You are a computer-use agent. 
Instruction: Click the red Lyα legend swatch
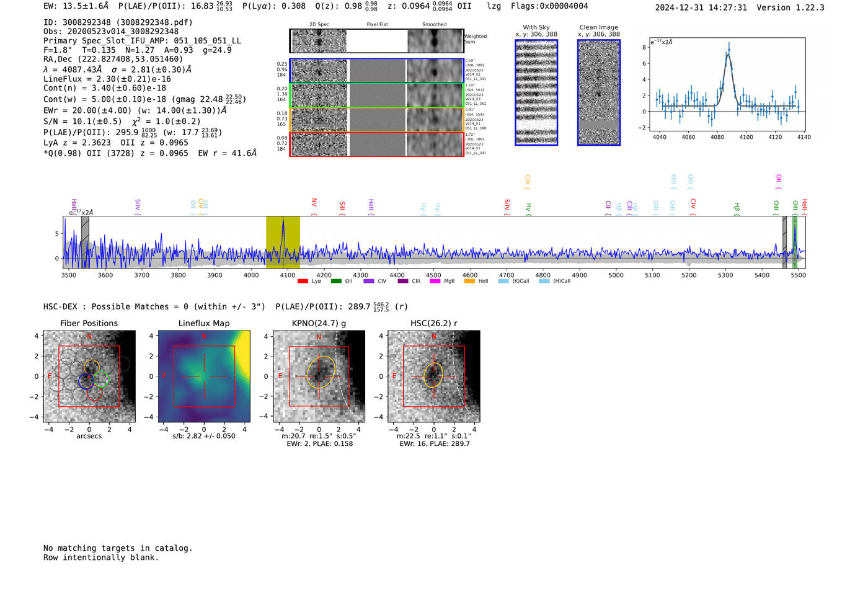tap(303, 281)
